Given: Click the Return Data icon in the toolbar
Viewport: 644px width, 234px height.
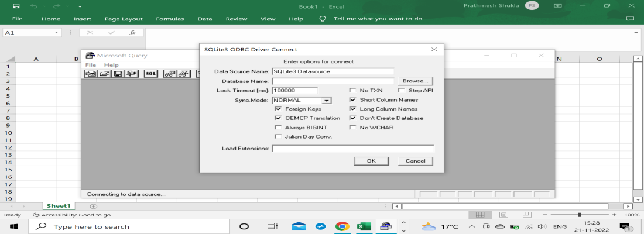Looking at the screenshot, I should tap(131, 74).
